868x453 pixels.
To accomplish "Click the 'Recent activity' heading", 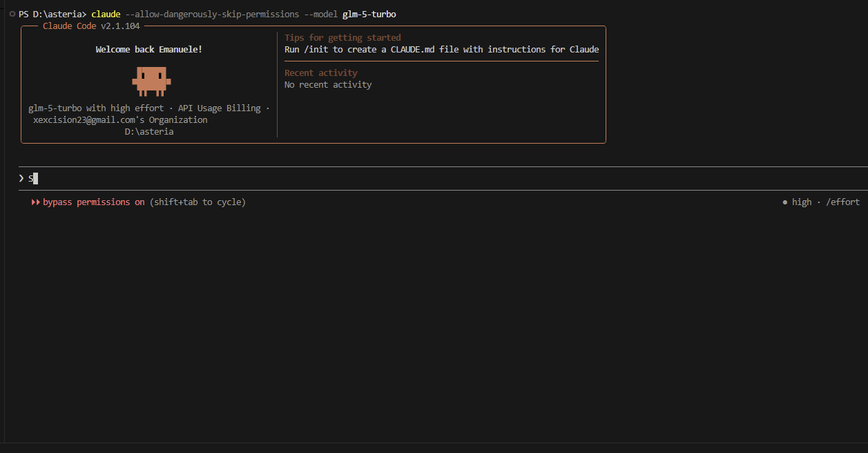I will [321, 73].
